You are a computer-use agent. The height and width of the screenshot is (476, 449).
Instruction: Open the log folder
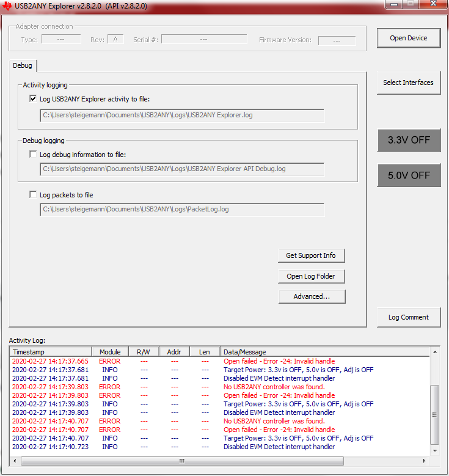(x=311, y=276)
